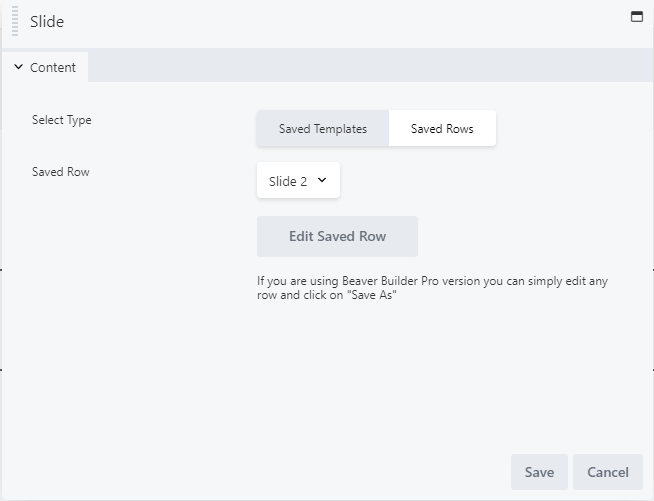This screenshot has width=654, height=501.
Task: Click the panel header bar beside Slide title
Action: [346, 21]
